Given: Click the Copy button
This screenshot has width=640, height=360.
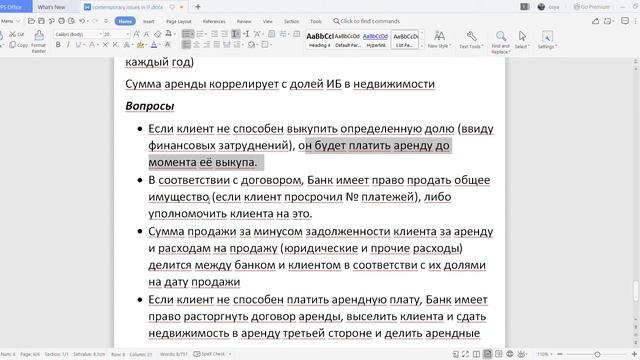Looking at the screenshot, I should click(19, 45).
